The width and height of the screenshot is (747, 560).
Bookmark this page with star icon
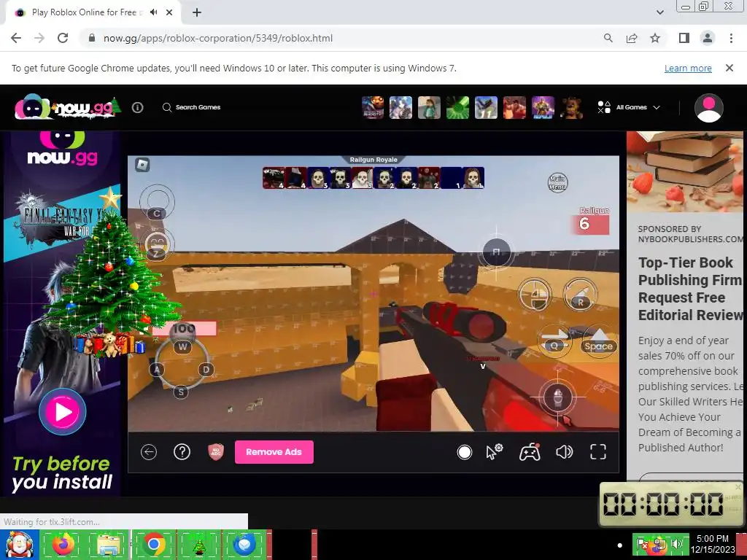655,38
